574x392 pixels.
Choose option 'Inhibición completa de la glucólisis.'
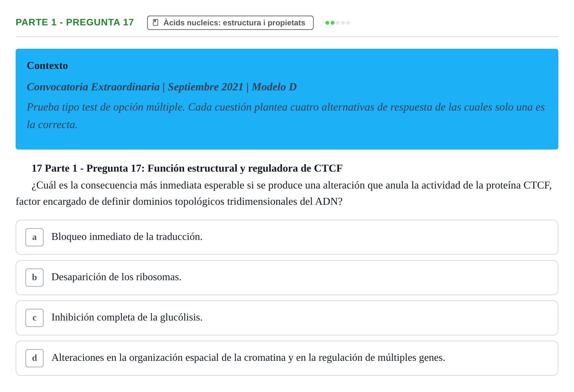(287, 318)
